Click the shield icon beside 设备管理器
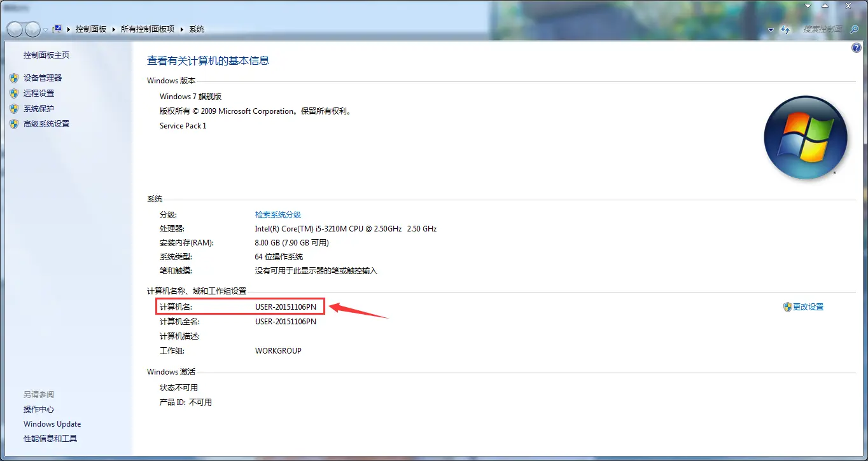This screenshot has width=868, height=461. 14,78
